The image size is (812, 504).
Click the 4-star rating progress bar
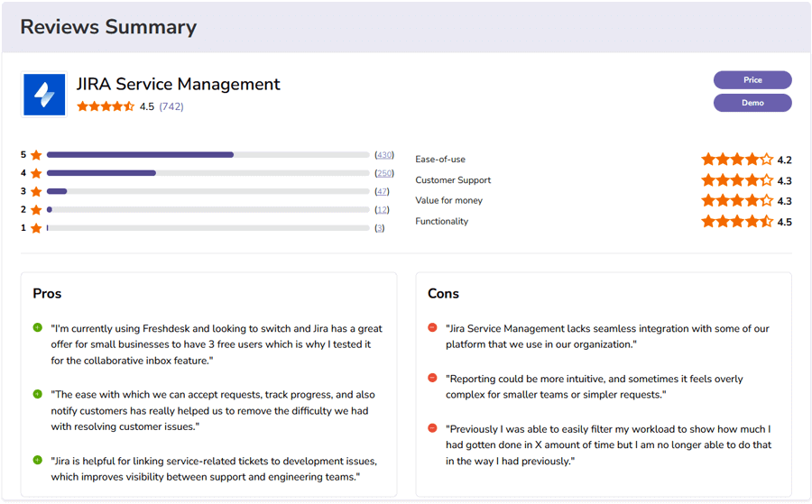point(208,173)
